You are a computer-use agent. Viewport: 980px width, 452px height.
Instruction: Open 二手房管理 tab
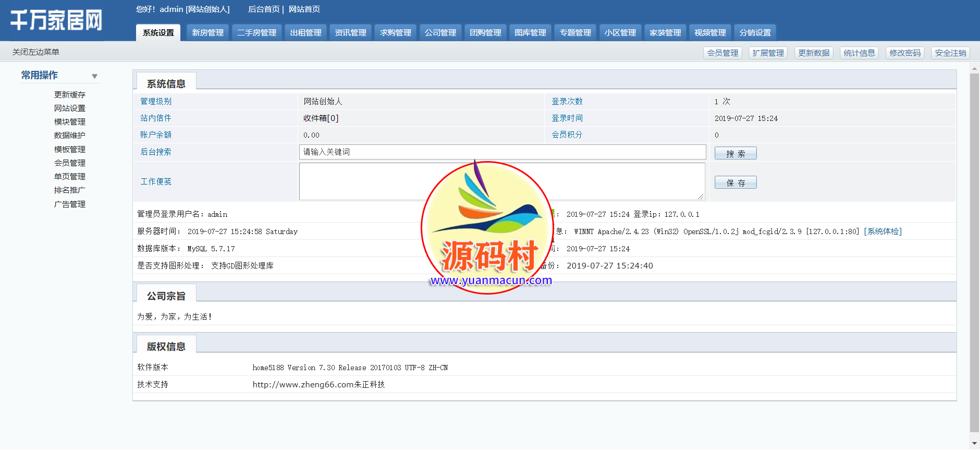[x=256, y=33]
